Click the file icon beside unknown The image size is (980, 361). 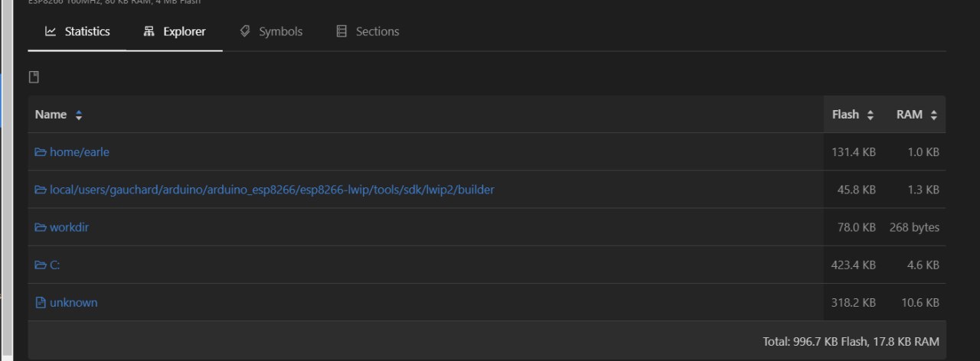pyautogui.click(x=41, y=303)
